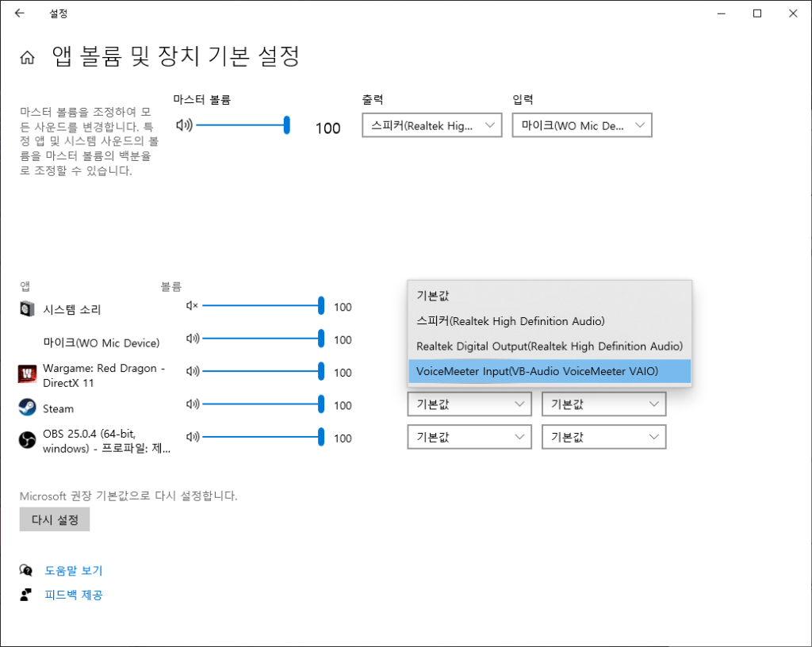Click the OBS app icon
Viewport: 812px width, 647px height.
pos(28,439)
